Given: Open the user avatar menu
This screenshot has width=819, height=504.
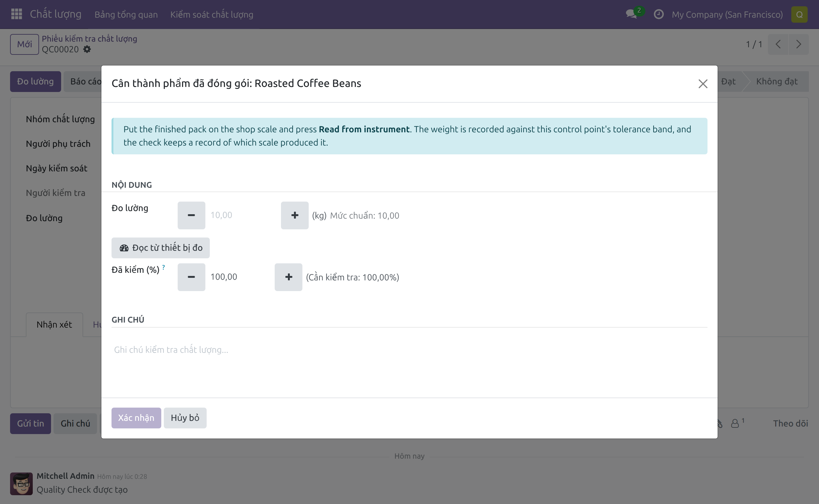Looking at the screenshot, I should point(799,14).
